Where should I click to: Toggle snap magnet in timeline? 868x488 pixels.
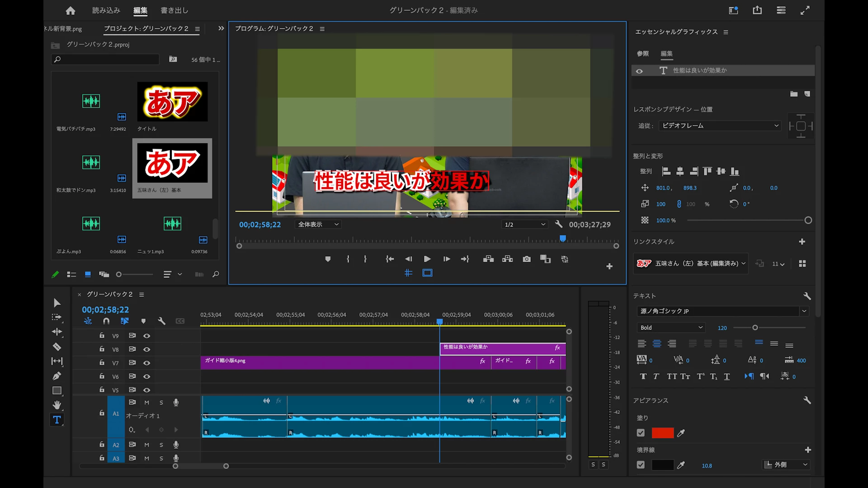[x=106, y=321]
